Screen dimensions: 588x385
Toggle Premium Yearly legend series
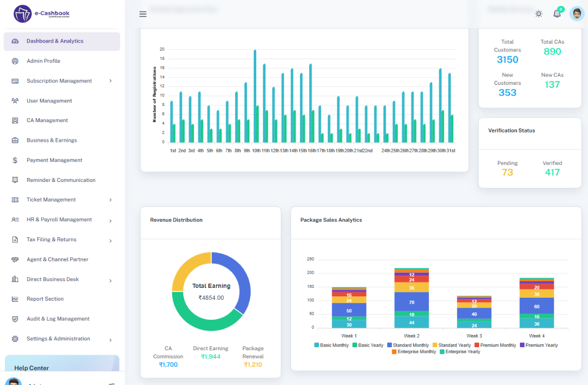coord(538,345)
